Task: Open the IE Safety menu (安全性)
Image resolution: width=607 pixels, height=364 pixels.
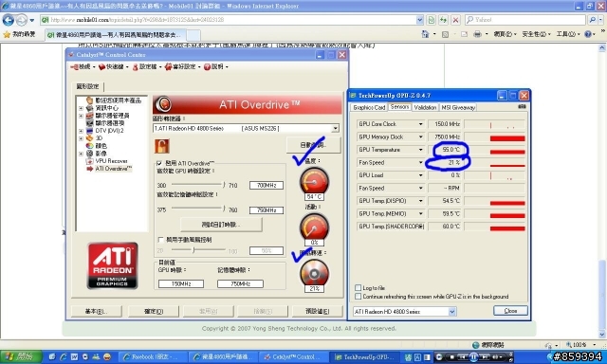Action: 536,34
